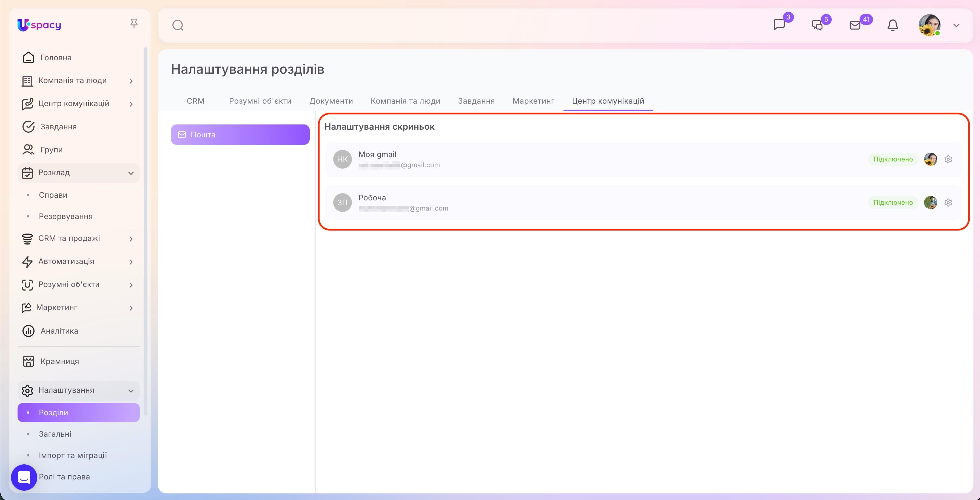Click the envelope icon in Пошта button
This screenshot has width=980, height=500.
coord(182,135)
